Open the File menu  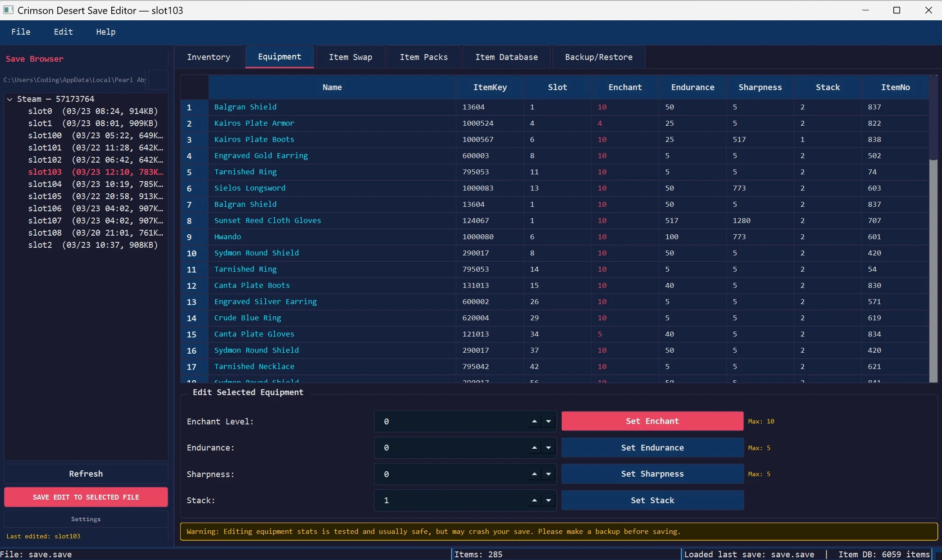pos(21,32)
